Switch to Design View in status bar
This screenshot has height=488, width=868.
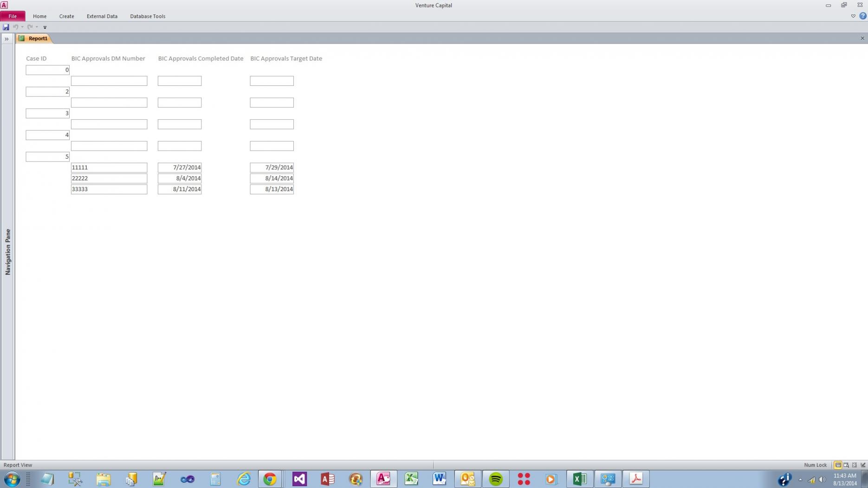[863, 465]
